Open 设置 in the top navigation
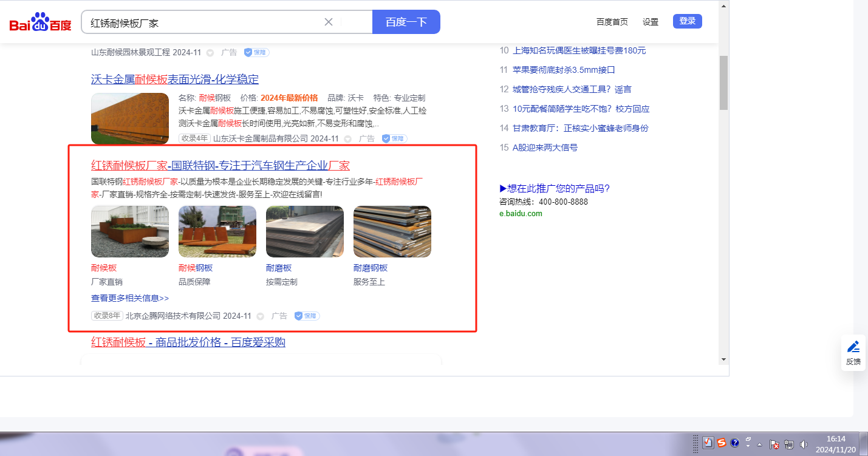868x456 pixels. click(651, 22)
